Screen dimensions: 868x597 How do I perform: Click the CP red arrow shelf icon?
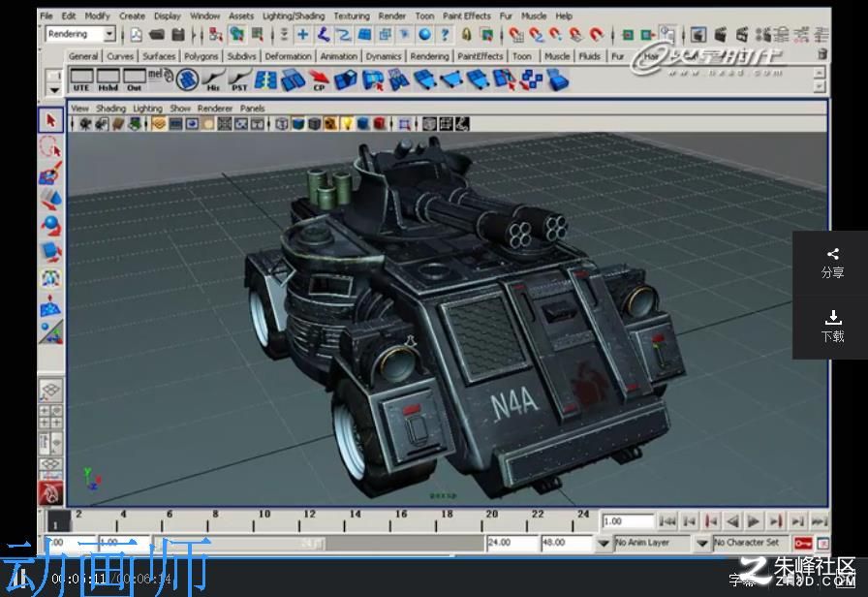319,79
